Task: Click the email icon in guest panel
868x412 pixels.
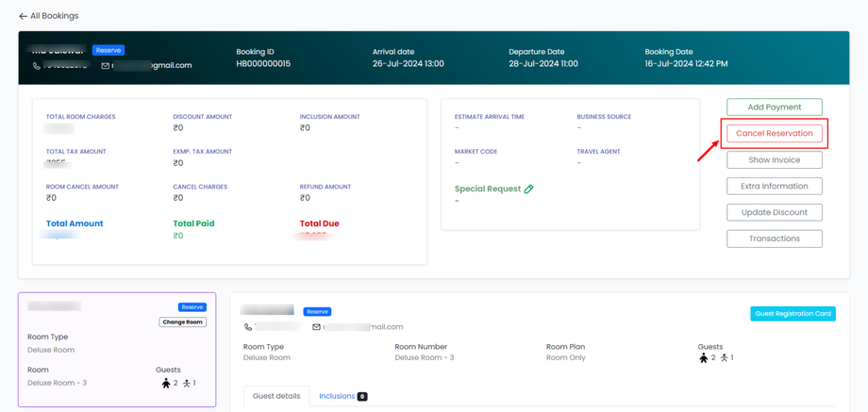Action: [316, 327]
